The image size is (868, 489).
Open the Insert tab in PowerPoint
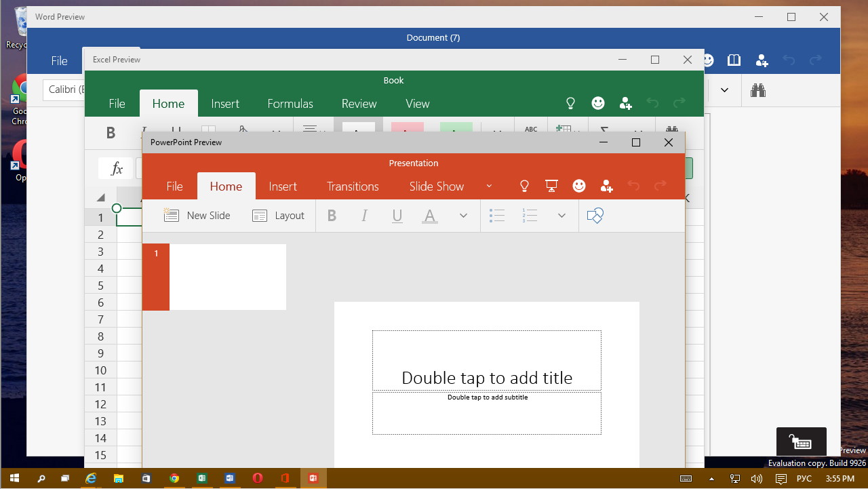(283, 187)
